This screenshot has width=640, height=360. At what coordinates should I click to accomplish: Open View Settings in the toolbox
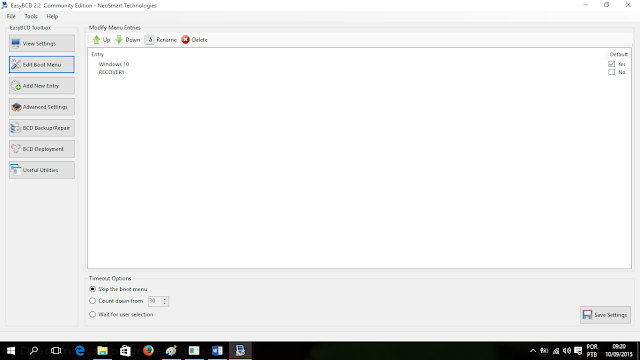tap(42, 43)
